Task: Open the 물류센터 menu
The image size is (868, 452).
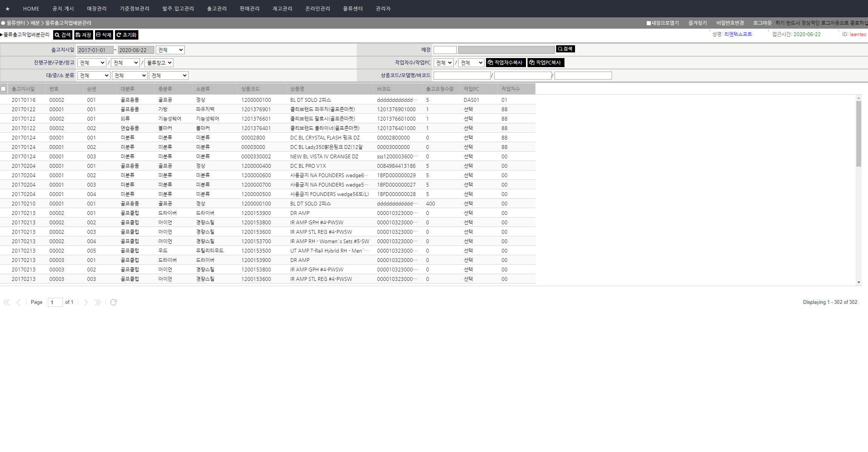Action: 353,9
